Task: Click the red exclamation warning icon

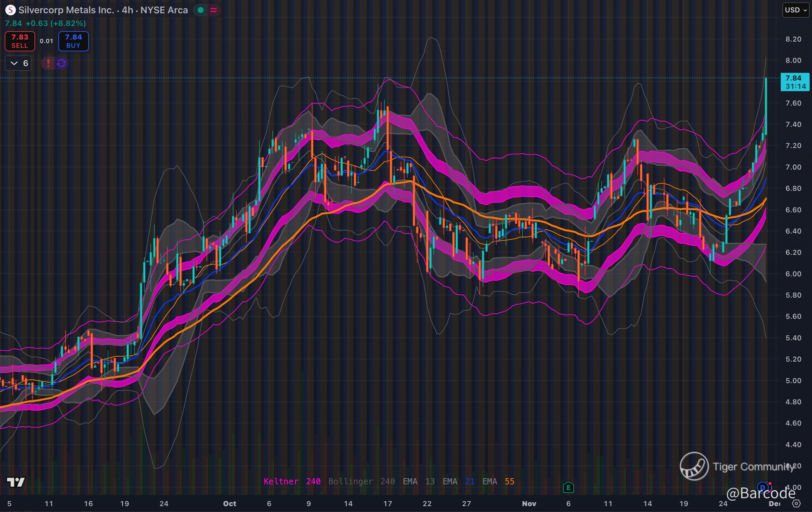Action: coord(48,63)
